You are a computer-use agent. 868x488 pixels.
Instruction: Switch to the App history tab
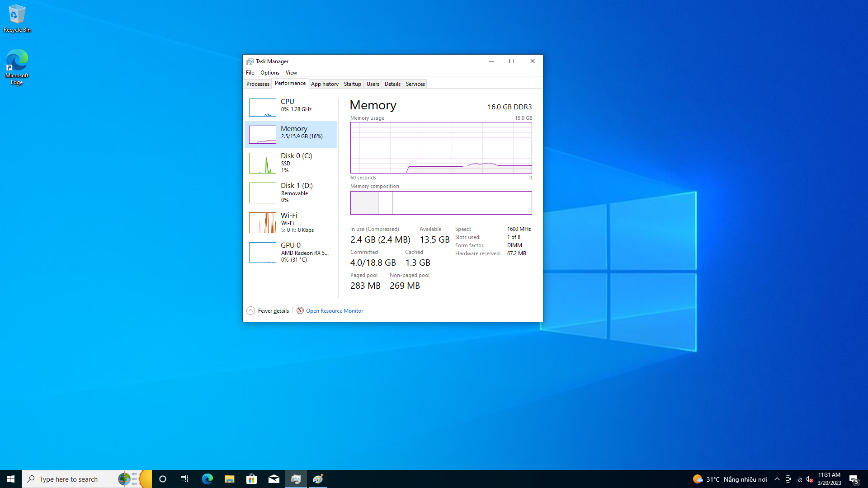324,84
